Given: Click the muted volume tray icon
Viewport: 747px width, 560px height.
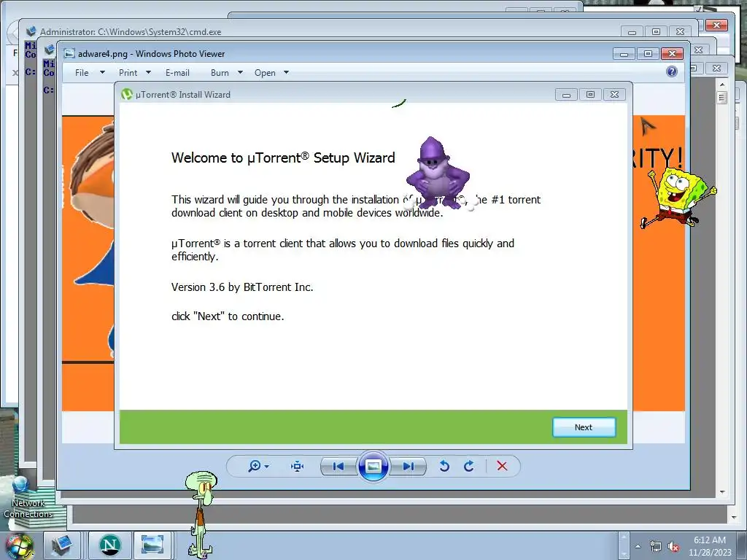Looking at the screenshot, I should 673,547.
